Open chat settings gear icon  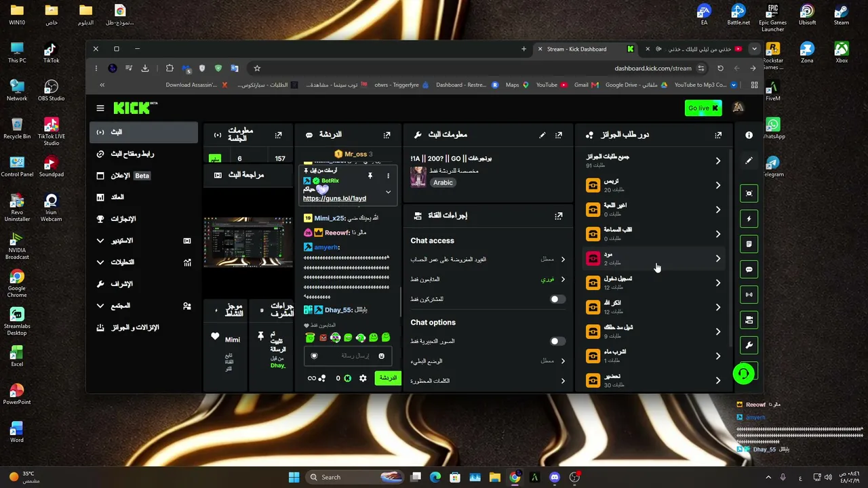point(363,378)
